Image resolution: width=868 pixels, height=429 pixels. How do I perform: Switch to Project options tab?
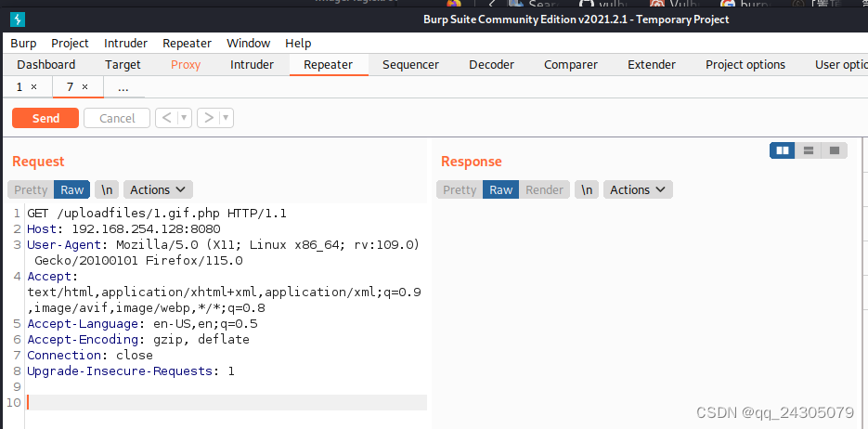click(745, 65)
